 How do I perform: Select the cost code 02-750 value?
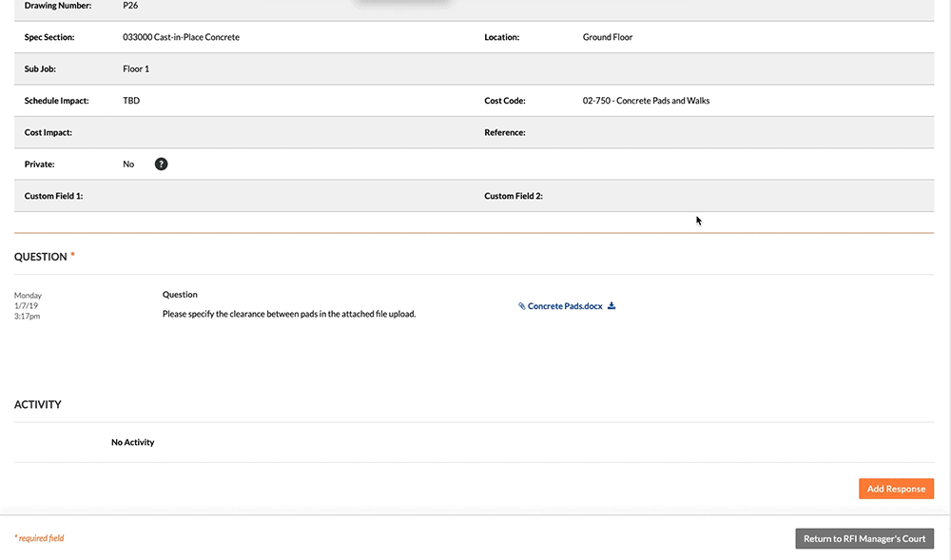[646, 101]
